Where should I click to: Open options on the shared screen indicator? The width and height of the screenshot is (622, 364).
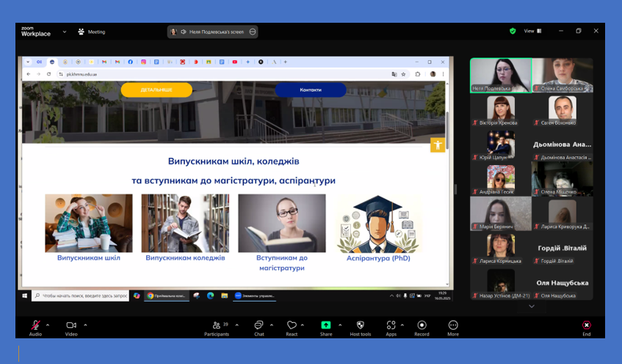click(x=253, y=32)
